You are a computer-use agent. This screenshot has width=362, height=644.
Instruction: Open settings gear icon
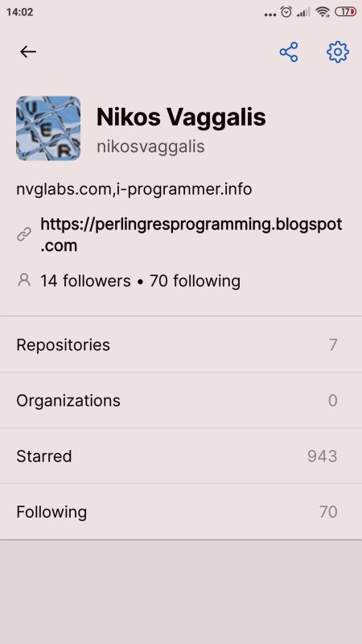337,52
